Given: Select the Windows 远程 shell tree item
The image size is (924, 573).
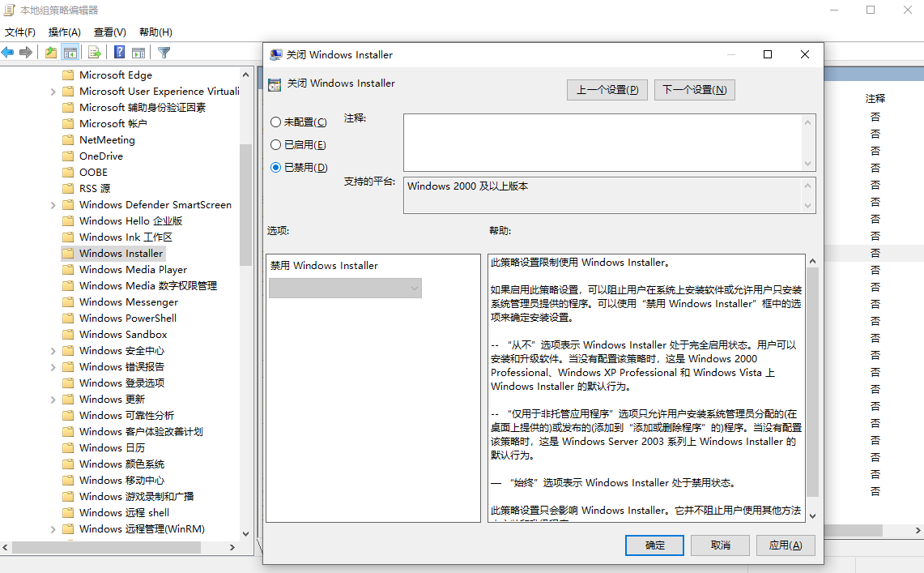Looking at the screenshot, I should pyautogui.click(x=125, y=513).
